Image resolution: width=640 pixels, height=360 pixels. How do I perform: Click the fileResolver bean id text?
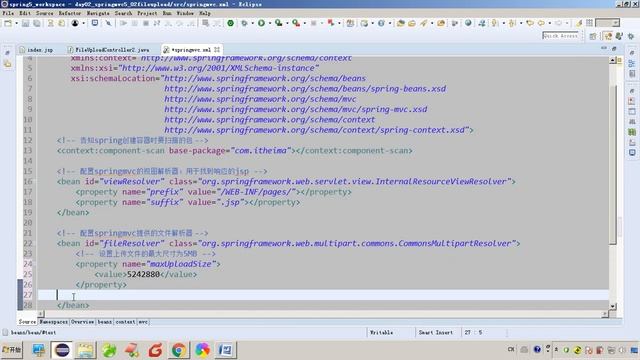click(x=133, y=243)
